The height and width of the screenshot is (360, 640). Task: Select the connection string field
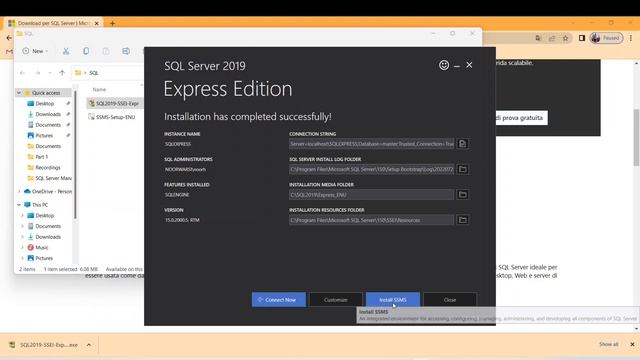click(371, 144)
